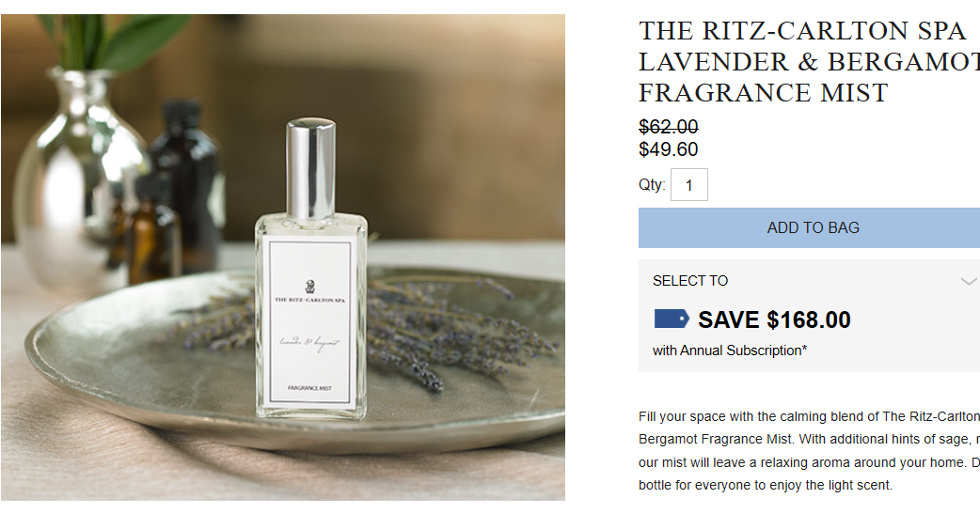Click the blue price tag icon
980x514 pixels.
(672, 319)
